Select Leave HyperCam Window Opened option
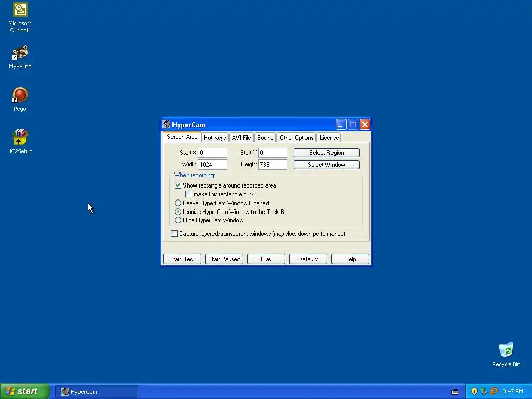The image size is (532, 399). [178, 203]
